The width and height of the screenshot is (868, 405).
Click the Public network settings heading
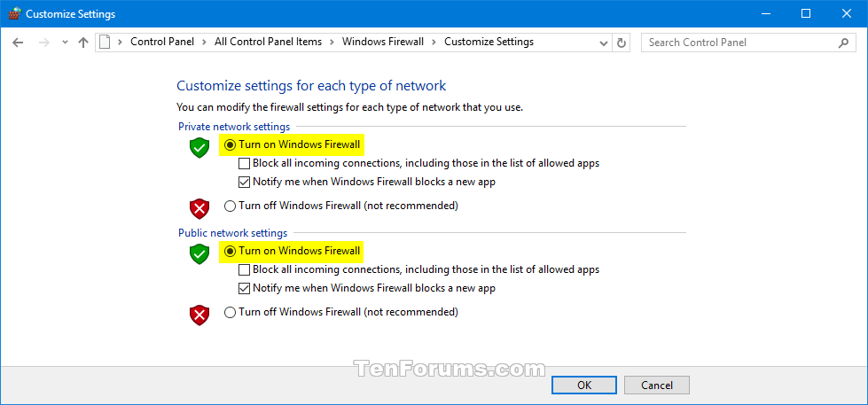tap(232, 233)
